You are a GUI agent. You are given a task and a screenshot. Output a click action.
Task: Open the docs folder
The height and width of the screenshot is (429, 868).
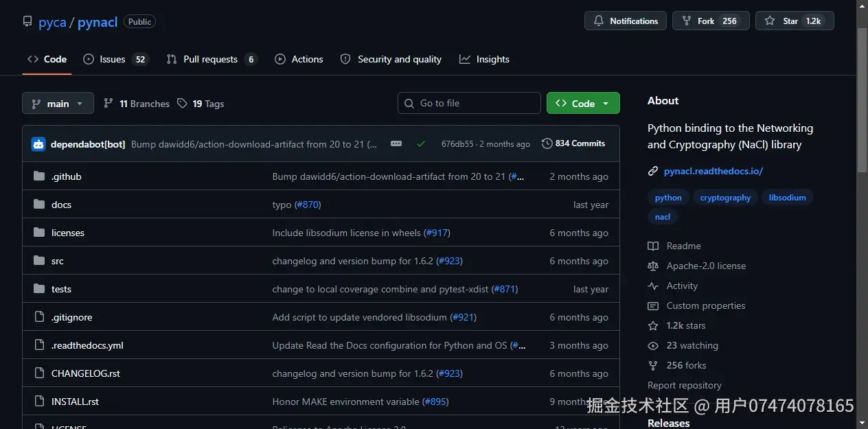click(x=61, y=205)
